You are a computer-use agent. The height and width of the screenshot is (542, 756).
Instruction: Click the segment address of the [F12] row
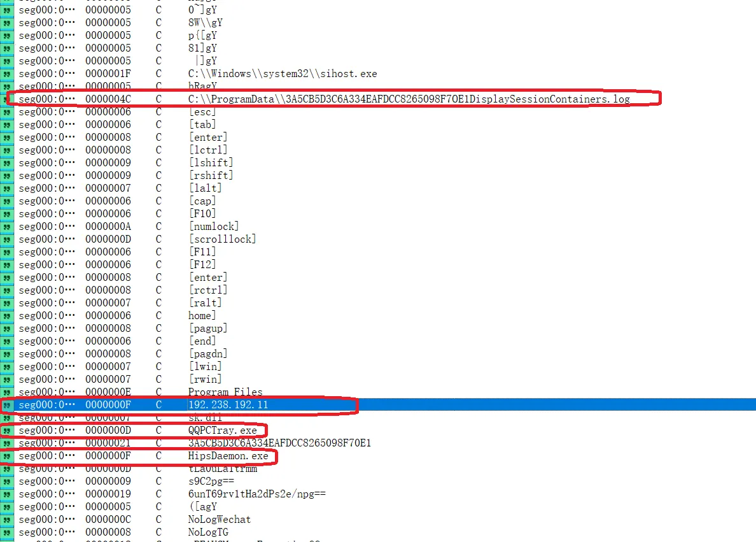pos(46,265)
